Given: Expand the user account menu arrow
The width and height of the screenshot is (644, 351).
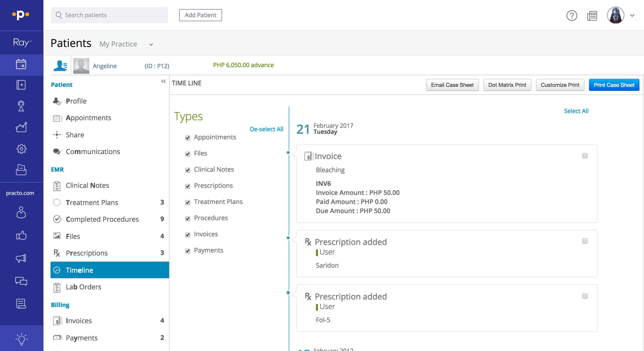Looking at the screenshot, I should pos(632,15).
